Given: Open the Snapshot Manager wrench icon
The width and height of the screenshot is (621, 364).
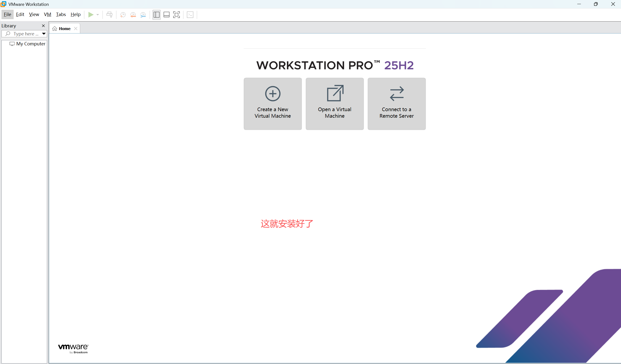Looking at the screenshot, I should (143, 15).
